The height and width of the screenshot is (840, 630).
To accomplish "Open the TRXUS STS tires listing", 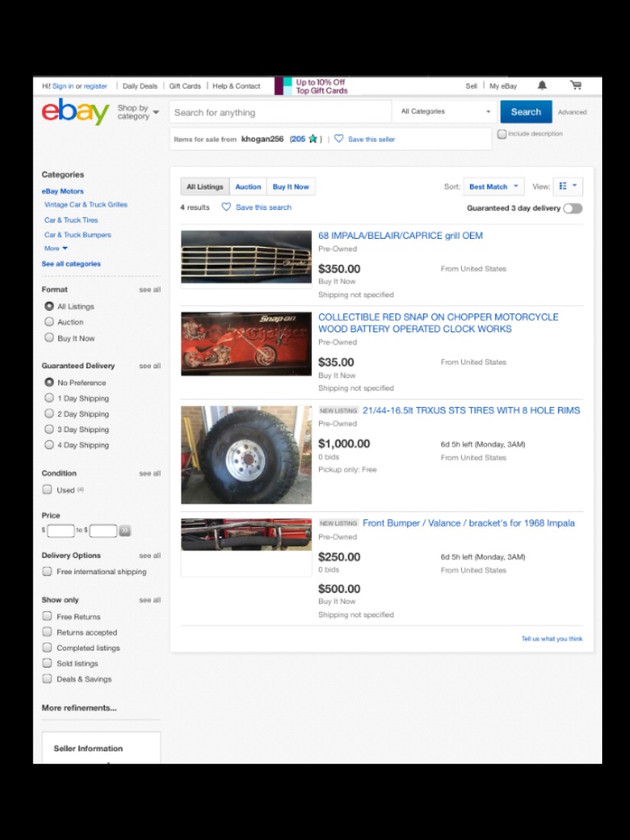I will tap(471, 410).
